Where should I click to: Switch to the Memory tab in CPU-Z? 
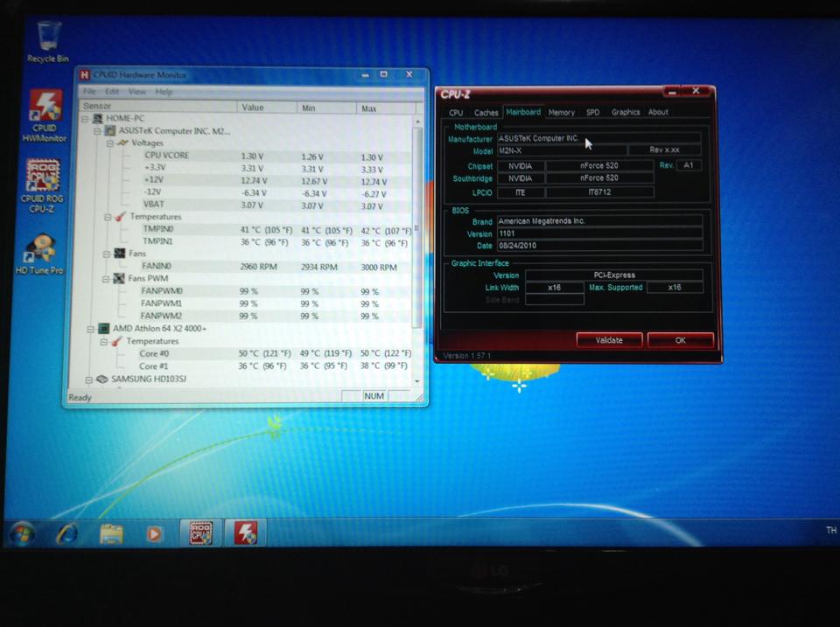[562, 113]
